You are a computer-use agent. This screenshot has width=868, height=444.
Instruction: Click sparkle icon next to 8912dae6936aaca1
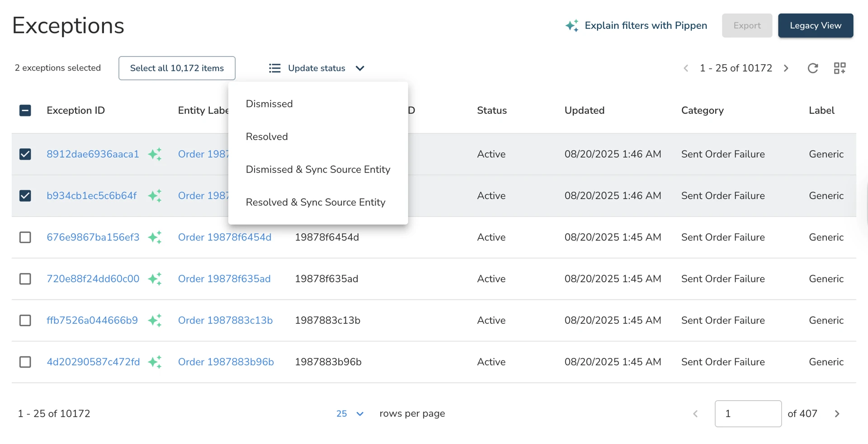point(155,154)
